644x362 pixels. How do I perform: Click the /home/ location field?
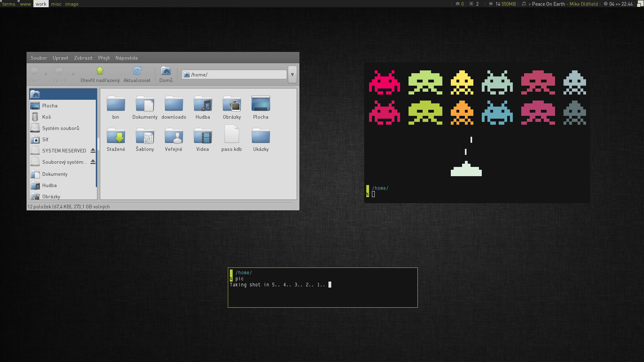[x=234, y=74]
